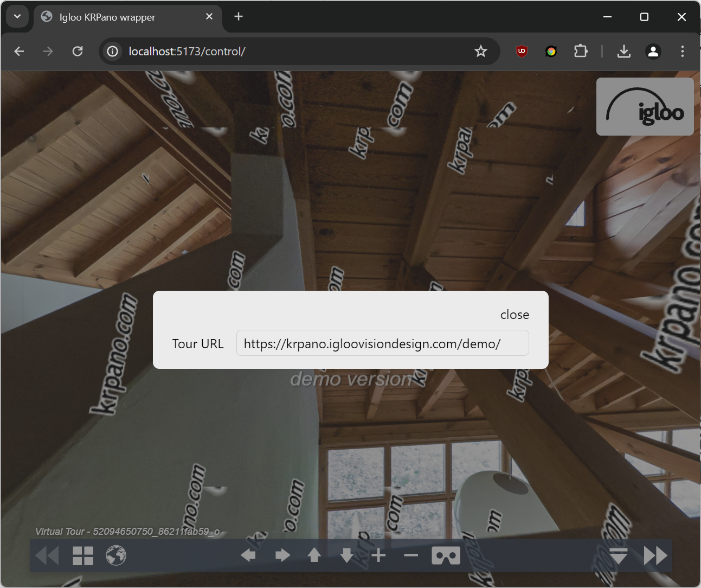The height and width of the screenshot is (588, 701).
Task: Hide the control bar with down-arrow
Action: (x=619, y=555)
